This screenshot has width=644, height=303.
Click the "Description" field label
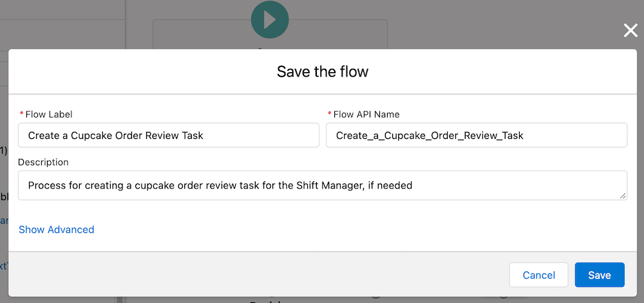point(43,162)
